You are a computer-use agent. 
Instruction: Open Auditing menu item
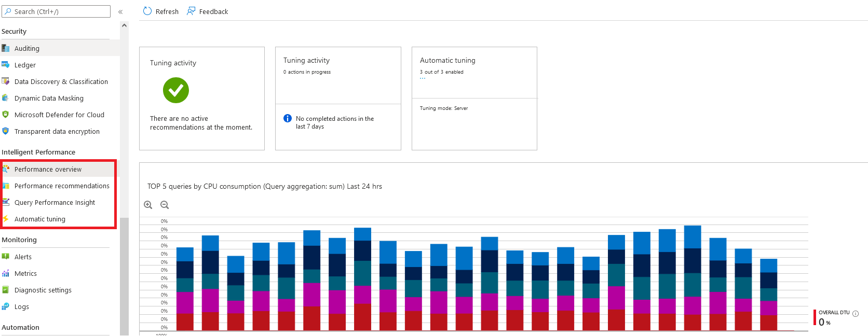[60, 48]
